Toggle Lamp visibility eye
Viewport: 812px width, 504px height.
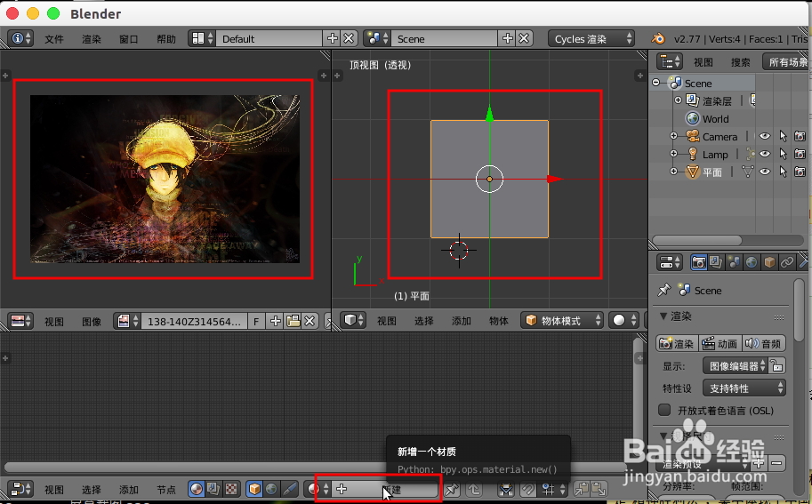coord(765,154)
